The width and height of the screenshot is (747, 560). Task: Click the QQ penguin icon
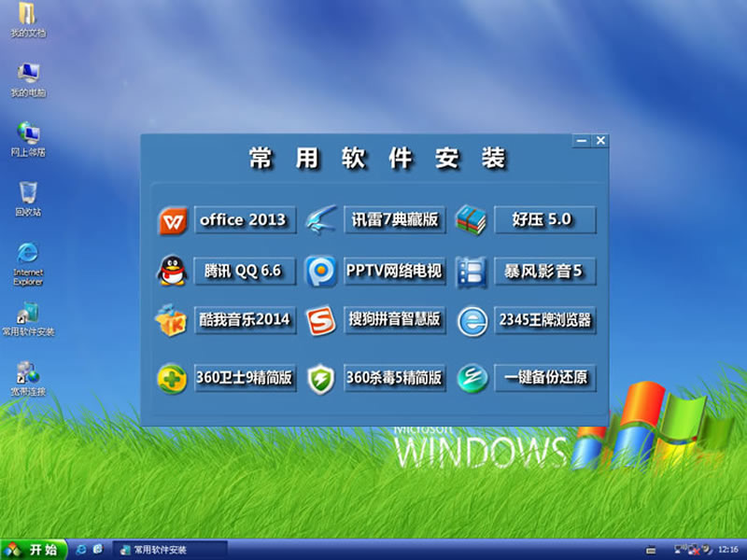(x=172, y=271)
